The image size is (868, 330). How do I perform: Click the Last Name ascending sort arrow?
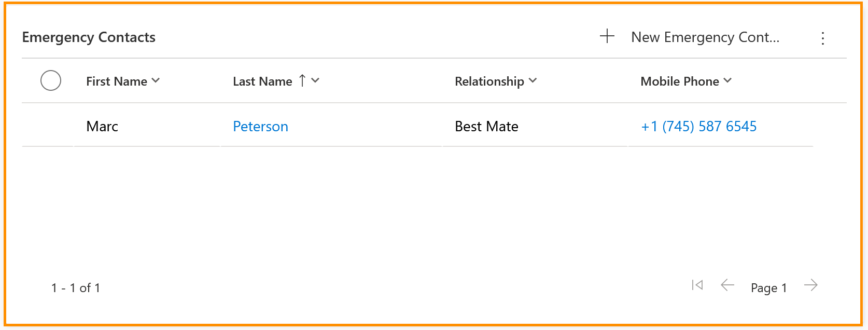[302, 80]
